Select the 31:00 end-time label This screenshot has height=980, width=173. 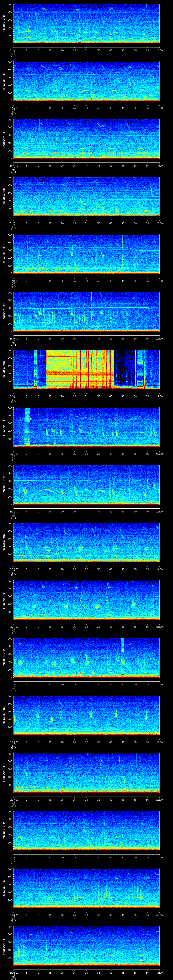[x=159, y=972]
